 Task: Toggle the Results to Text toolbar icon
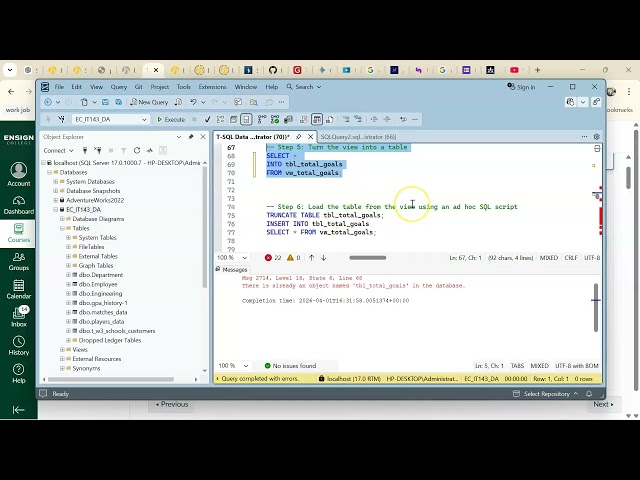click(x=303, y=119)
